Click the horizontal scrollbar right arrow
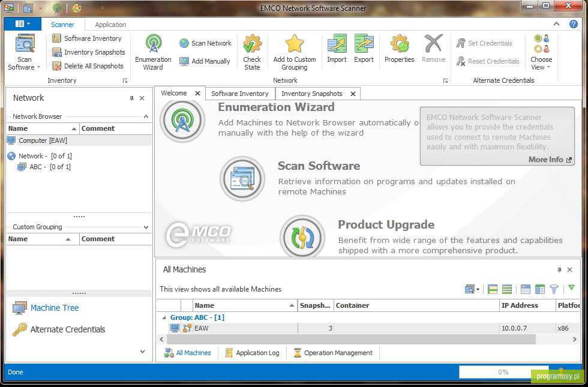 [x=575, y=340]
